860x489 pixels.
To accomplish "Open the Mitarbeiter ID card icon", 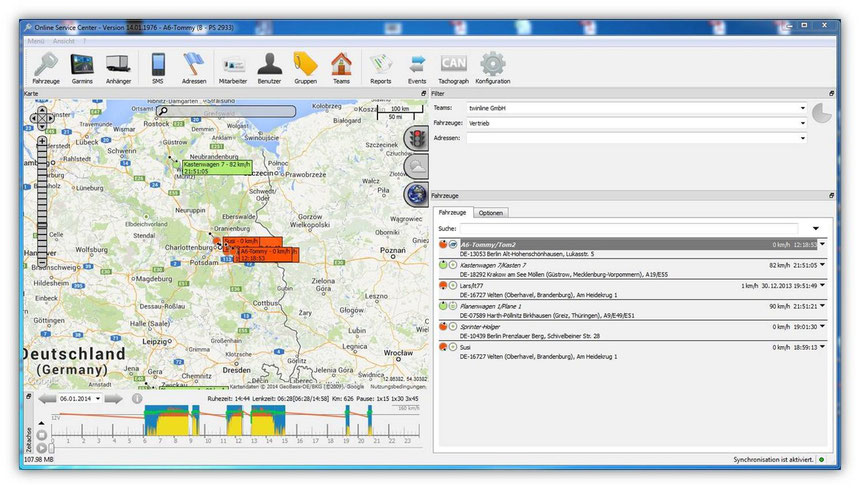I will tap(233, 69).
